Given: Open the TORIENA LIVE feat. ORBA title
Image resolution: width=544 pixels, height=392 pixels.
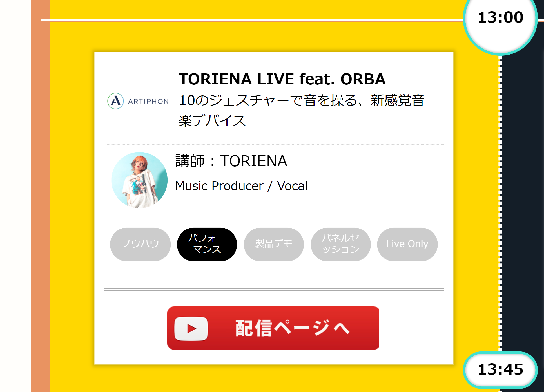Looking at the screenshot, I should click(282, 79).
